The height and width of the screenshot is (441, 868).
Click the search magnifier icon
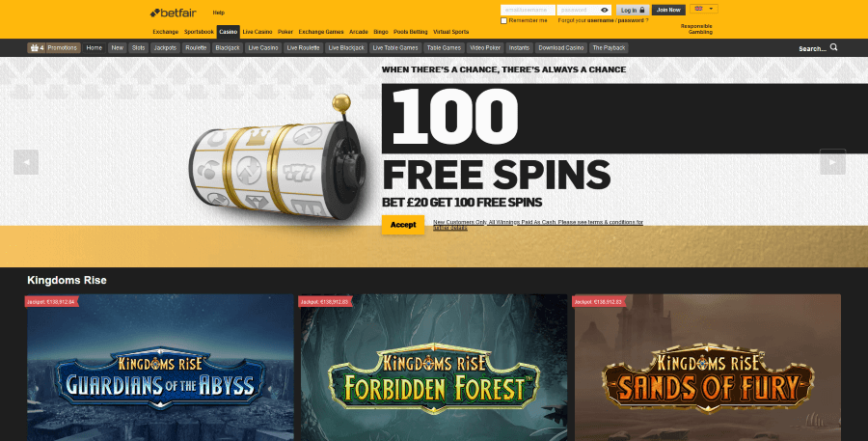[833, 47]
